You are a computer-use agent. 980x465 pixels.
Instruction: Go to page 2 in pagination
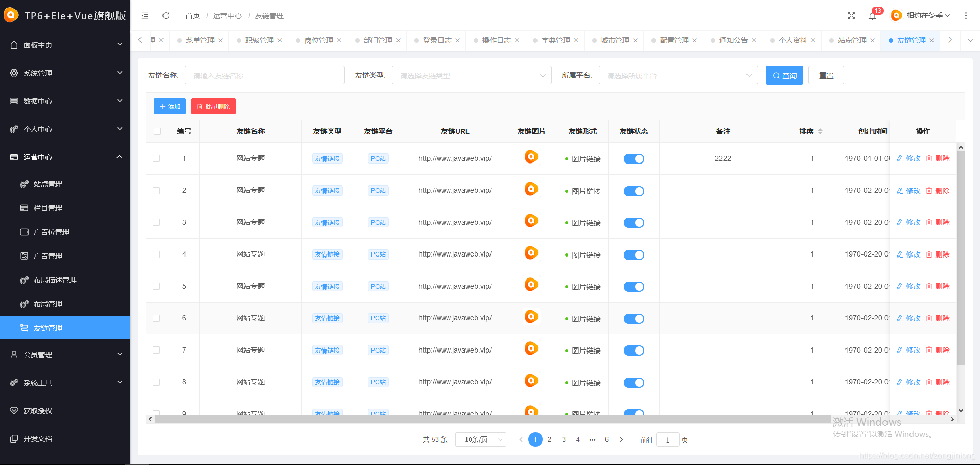pyautogui.click(x=549, y=439)
